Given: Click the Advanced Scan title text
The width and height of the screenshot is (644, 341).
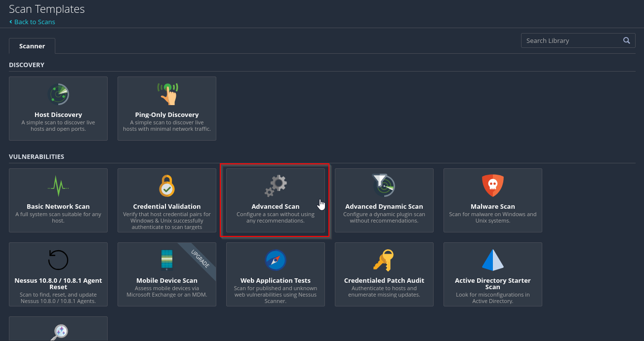Looking at the screenshot, I should tap(276, 206).
